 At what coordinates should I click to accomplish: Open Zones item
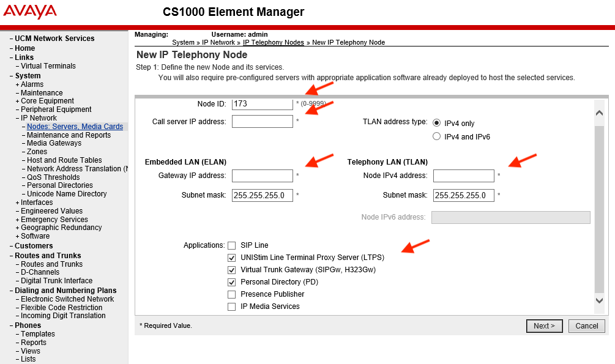[x=37, y=152]
